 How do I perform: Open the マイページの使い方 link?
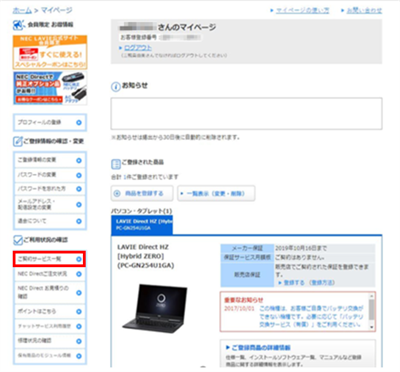click(x=302, y=10)
